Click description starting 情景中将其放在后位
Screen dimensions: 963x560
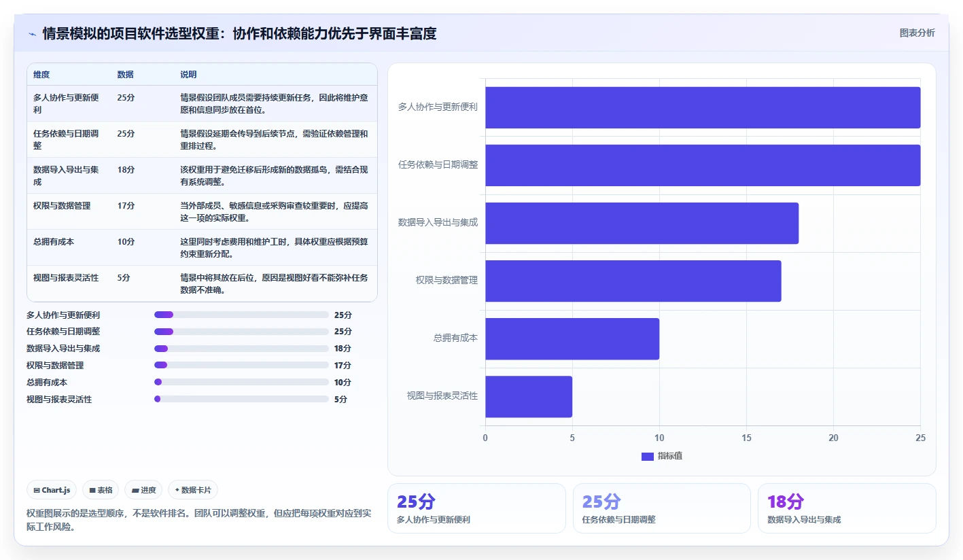pyautogui.click(x=274, y=283)
